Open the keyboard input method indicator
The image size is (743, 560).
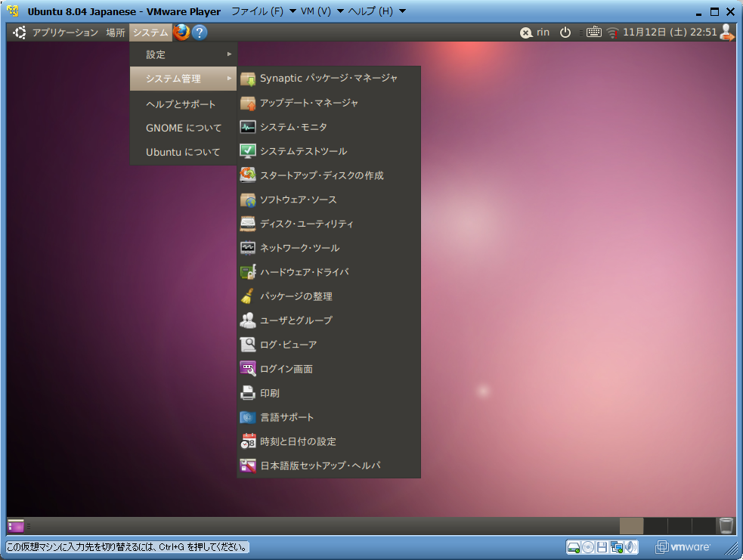tap(594, 32)
